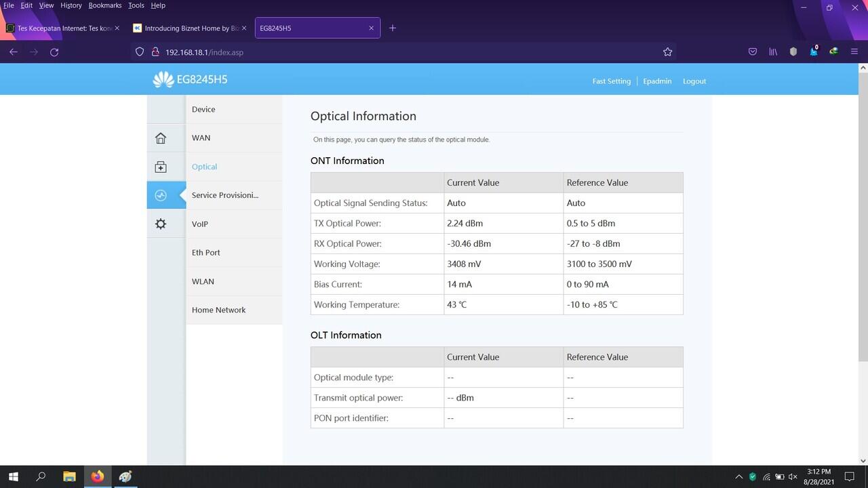
Task: Open a new browser tab with plus button
Action: 393,28
